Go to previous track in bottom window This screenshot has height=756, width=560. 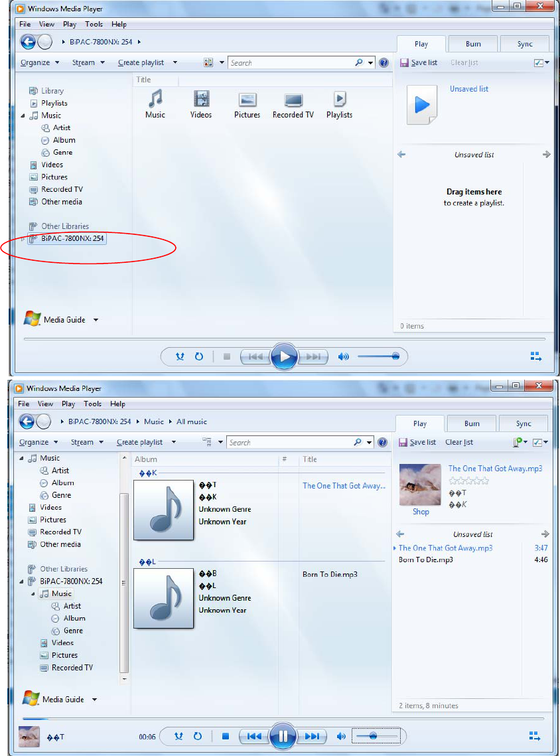254,736
